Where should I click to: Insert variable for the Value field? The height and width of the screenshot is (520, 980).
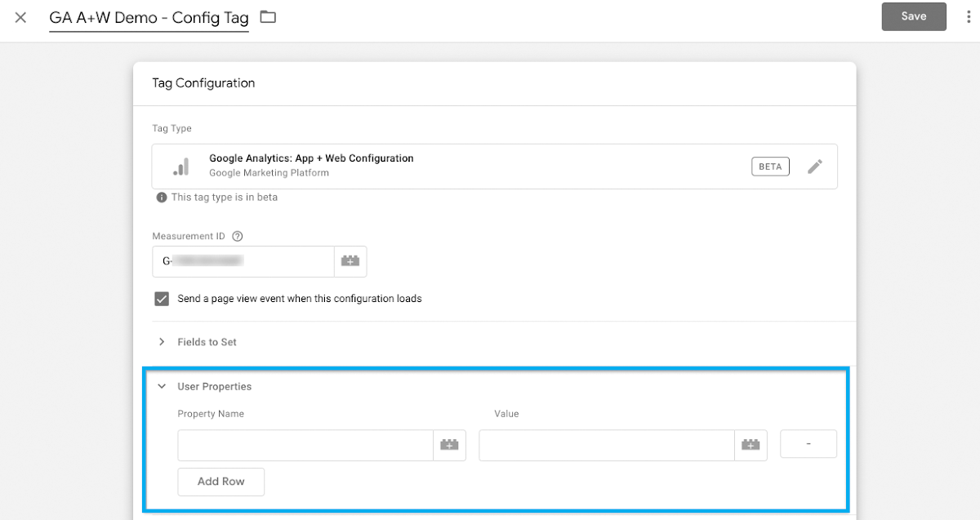[751, 446]
